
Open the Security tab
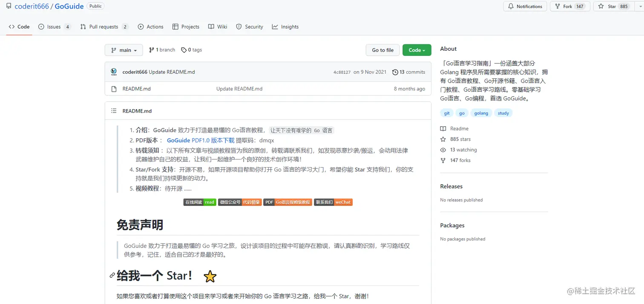(x=250, y=26)
